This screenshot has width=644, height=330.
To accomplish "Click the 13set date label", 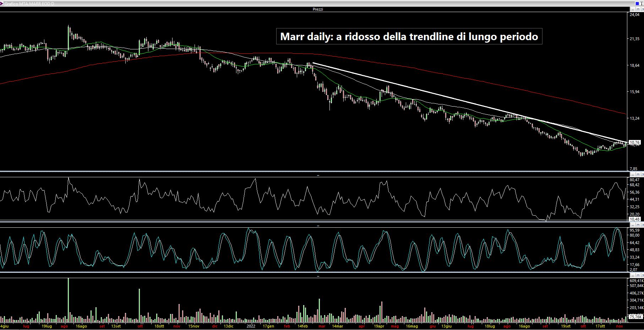I will 116,326.
